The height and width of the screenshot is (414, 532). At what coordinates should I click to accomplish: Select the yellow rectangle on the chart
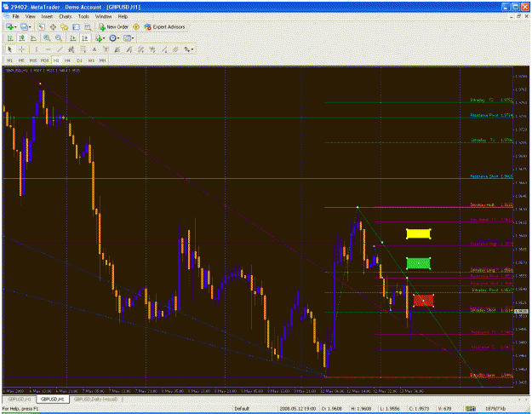coord(418,233)
